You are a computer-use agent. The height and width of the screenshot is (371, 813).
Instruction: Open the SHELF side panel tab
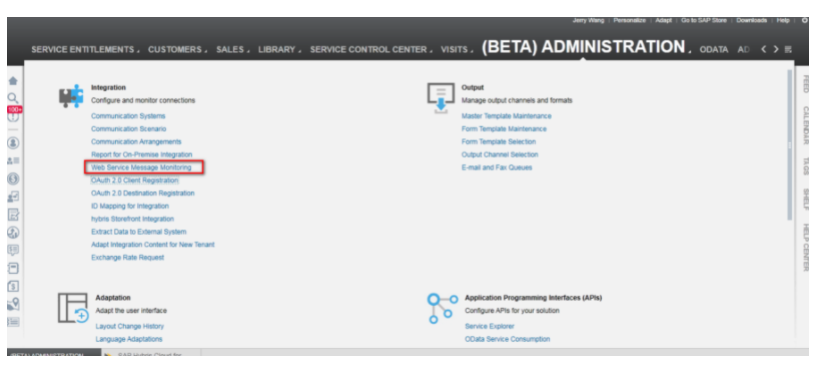pos(805,199)
